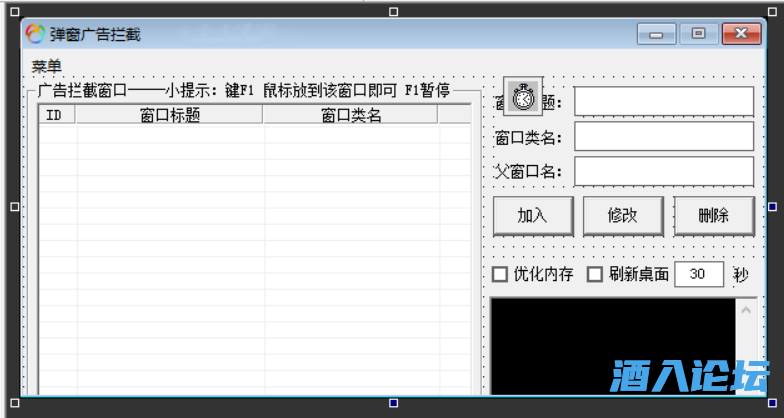Screen dimensions: 784x418
Task: Toggle the 刷新桌面 checkbox
Action: (594, 274)
